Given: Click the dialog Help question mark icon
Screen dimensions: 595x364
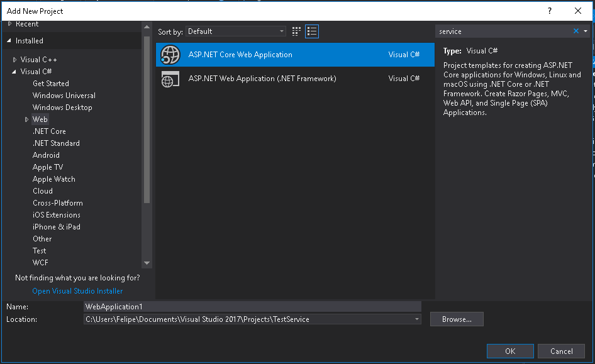Looking at the screenshot, I should 549,11.
